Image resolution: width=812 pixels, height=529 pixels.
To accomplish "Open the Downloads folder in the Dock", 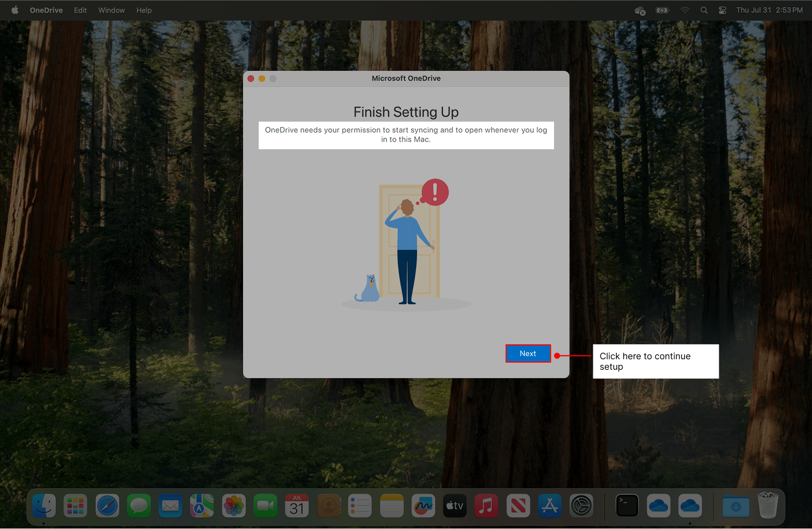I will click(x=736, y=506).
